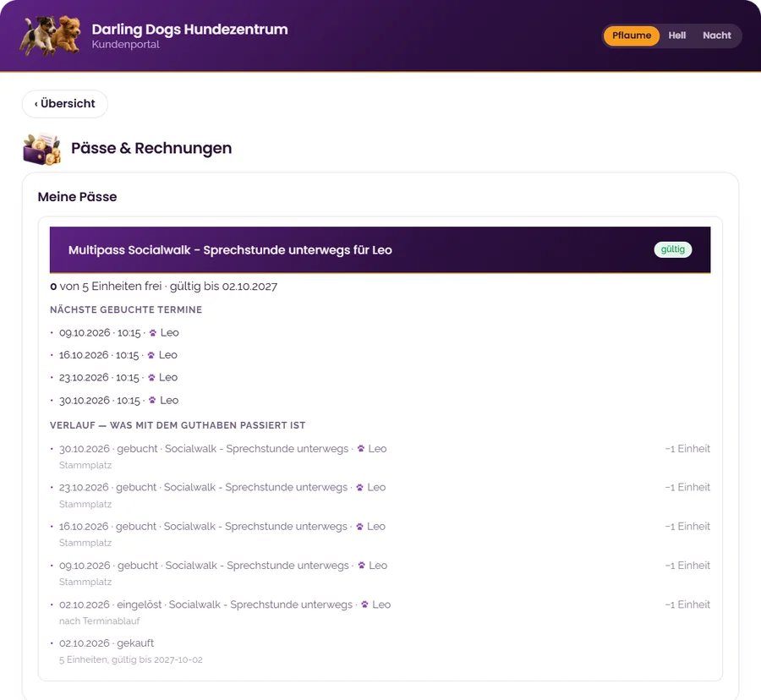Image resolution: width=761 pixels, height=700 pixels.
Task: Switch to the Hell theme
Action: point(677,36)
